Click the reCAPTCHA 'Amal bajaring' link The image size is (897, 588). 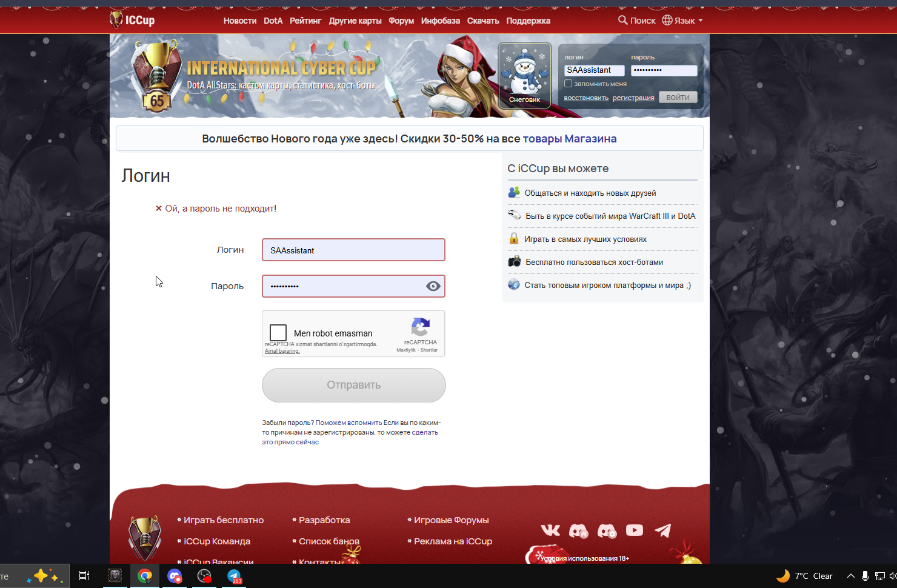(282, 351)
